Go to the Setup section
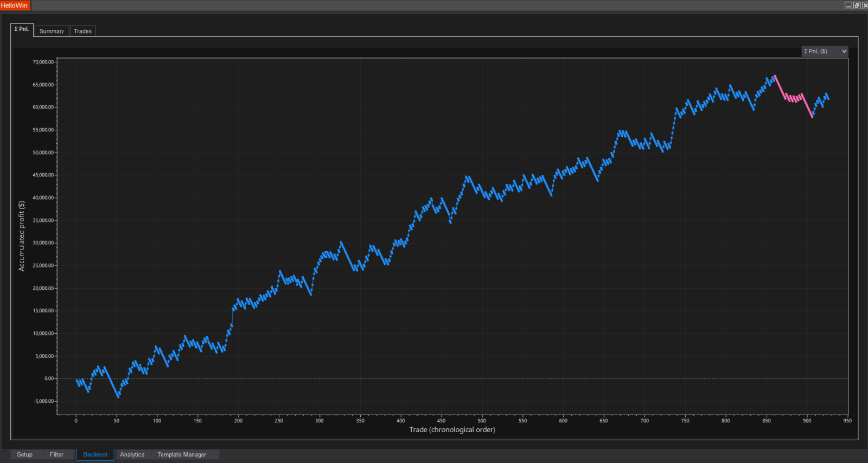Viewport: 868px width, 463px height. tap(24, 455)
